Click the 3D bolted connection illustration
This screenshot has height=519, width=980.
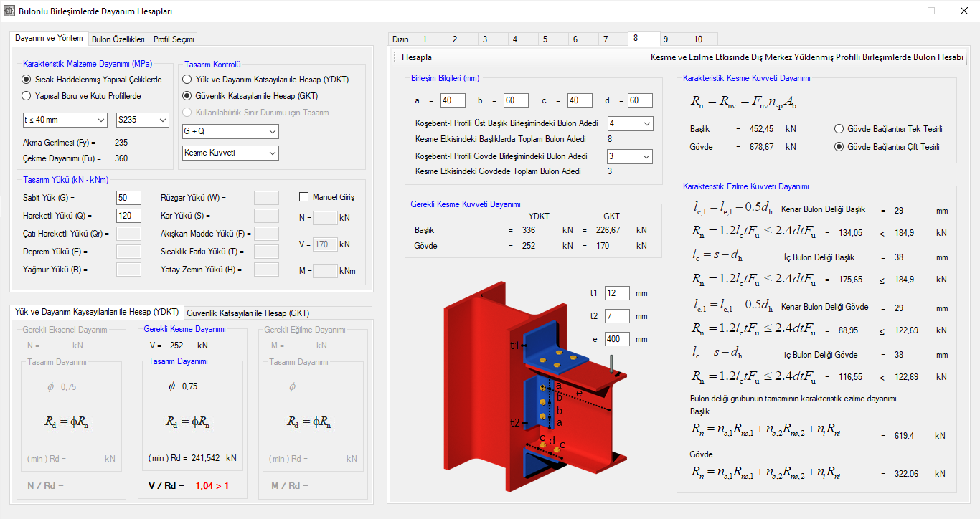(534, 387)
